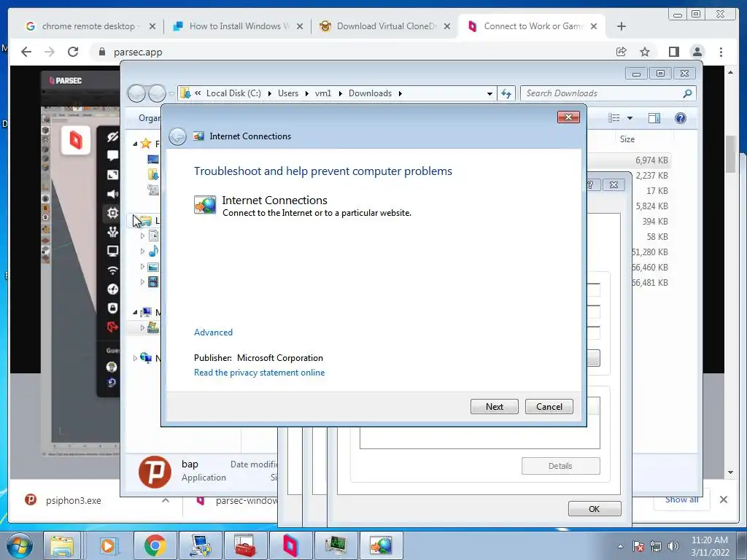Show hidden system tray icons arrow
This screenshot has height=560, width=747.
pyautogui.click(x=620, y=546)
